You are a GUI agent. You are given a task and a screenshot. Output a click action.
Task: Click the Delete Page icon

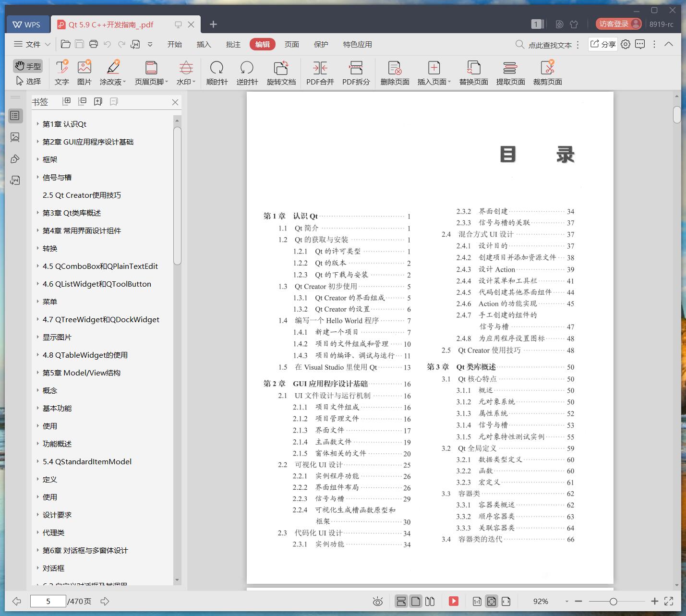pos(395,68)
